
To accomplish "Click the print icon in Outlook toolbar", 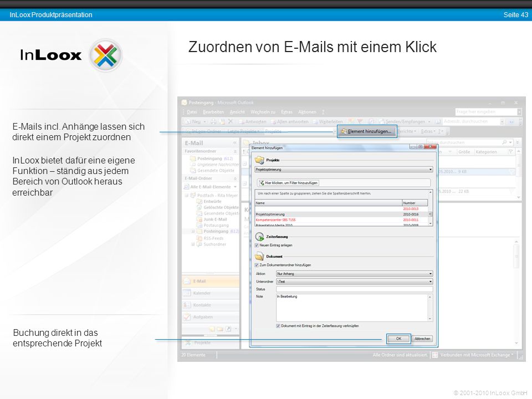I will (x=214, y=121).
